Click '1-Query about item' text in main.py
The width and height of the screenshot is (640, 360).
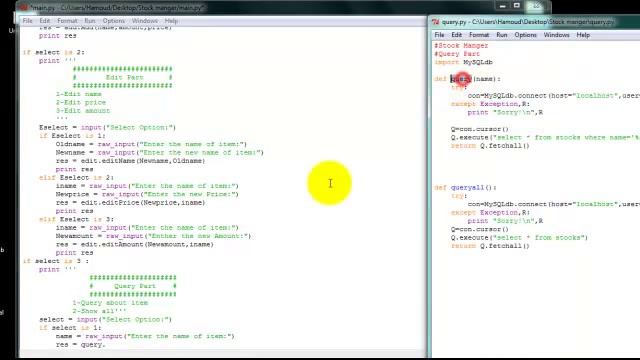point(110,303)
